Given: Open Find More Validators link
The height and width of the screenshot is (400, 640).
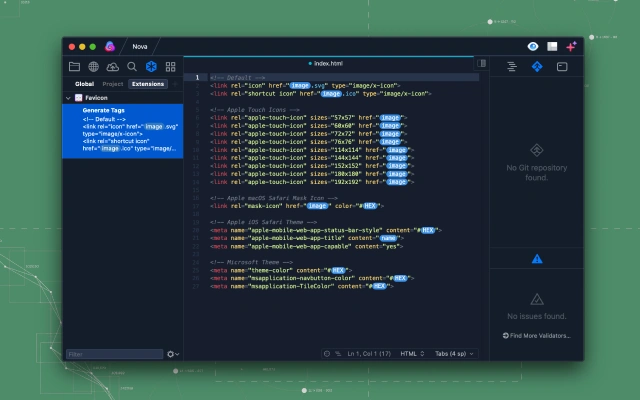Looking at the screenshot, I should point(537,336).
